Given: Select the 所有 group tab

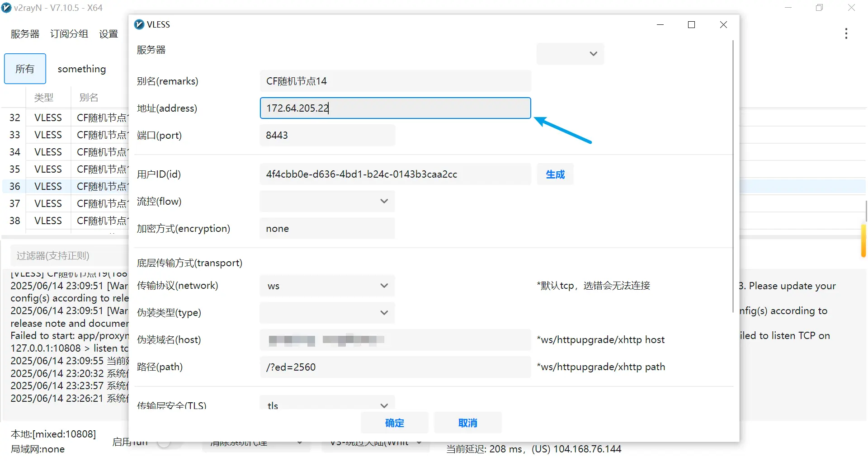Looking at the screenshot, I should pyautogui.click(x=25, y=69).
